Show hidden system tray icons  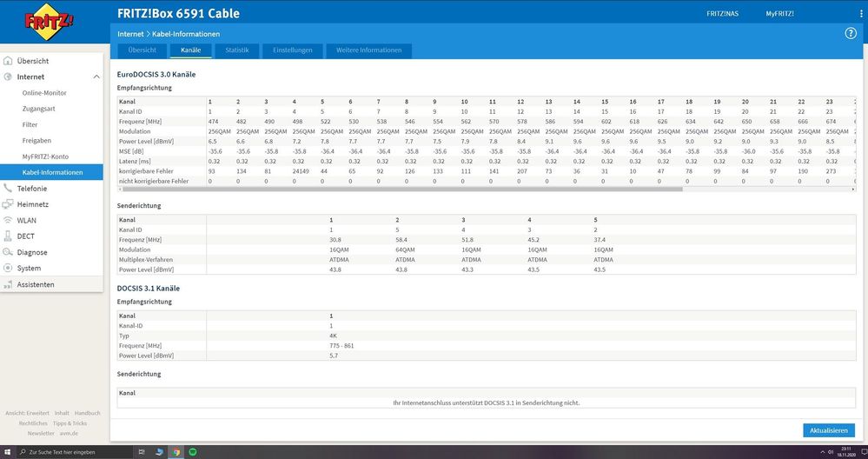click(x=821, y=452)
